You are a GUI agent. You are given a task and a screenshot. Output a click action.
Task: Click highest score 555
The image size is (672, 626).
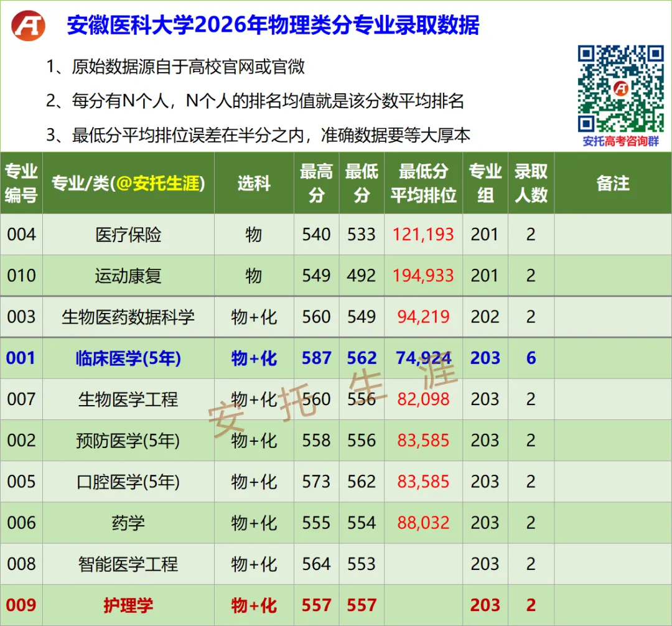317,522
